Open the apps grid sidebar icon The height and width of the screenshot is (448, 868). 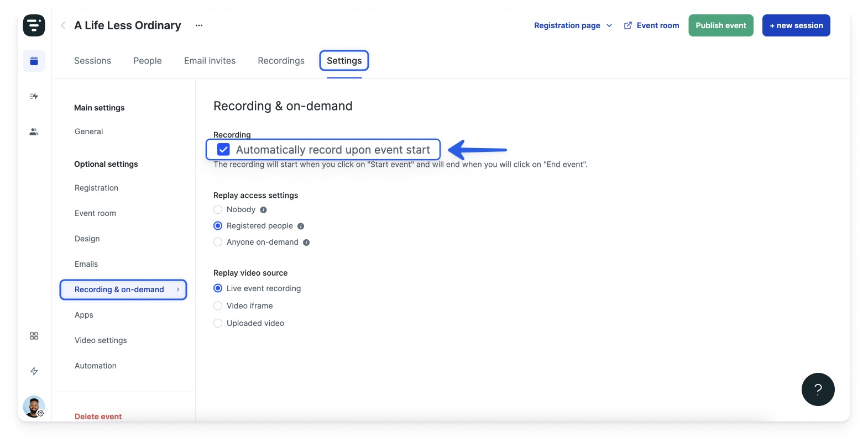click(x=34, y=336)
